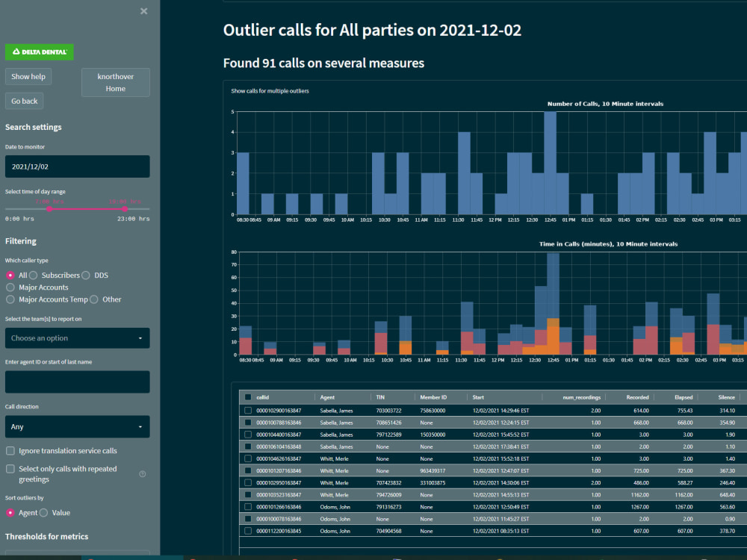This screenshot has height=560, width=747.
Task: Sort table by Start column header
Action: (478, 397)
